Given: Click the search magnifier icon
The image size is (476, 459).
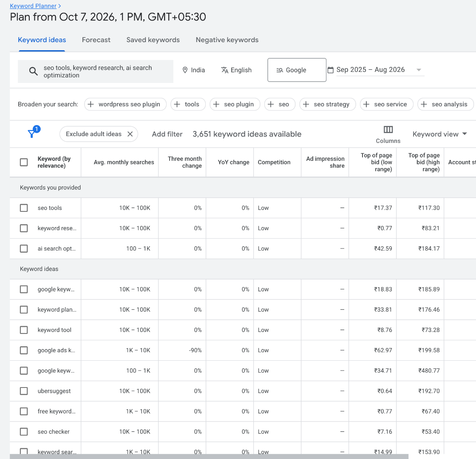Looking at the screenshot, I should click(x=34, y=71).
